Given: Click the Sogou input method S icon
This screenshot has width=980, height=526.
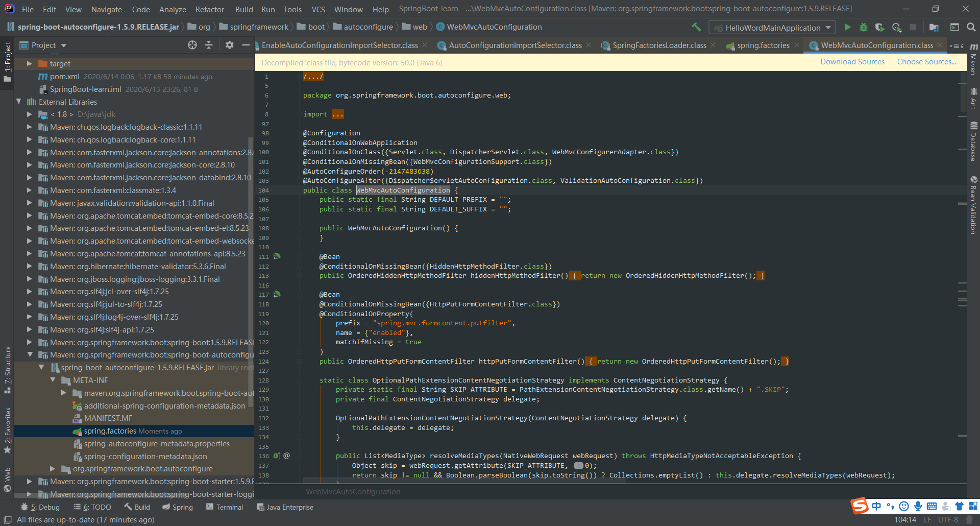Looking at the screenshot, I should [860, 506].
